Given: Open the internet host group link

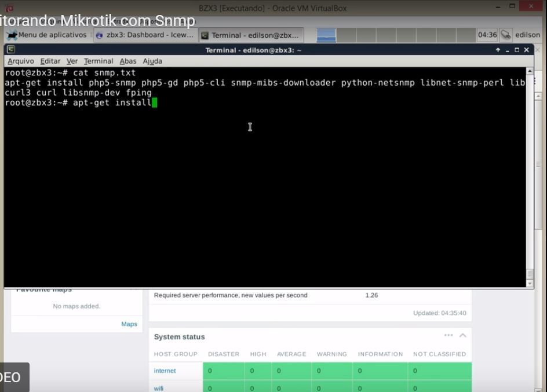Looking at the screenshot, I should click(x=165, y=371).
